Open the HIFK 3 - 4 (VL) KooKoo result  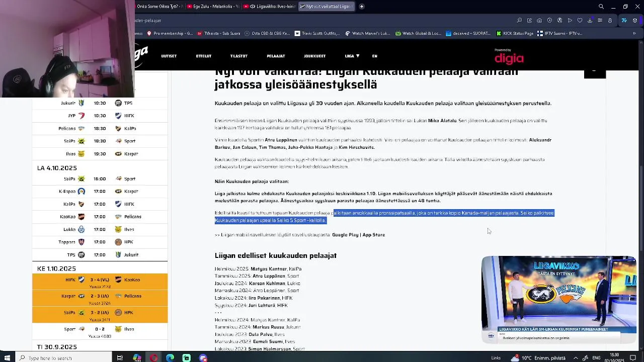click(x=100, y=282)
